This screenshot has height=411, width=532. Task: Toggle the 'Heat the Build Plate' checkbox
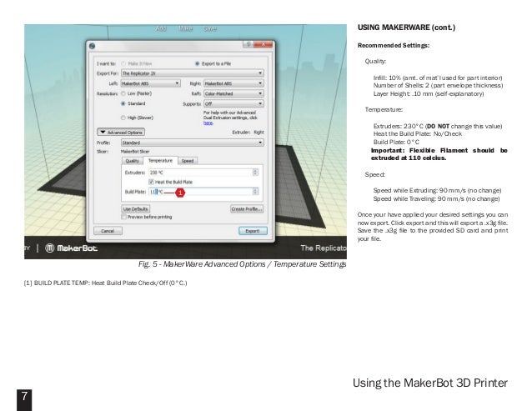coord(151,182)
